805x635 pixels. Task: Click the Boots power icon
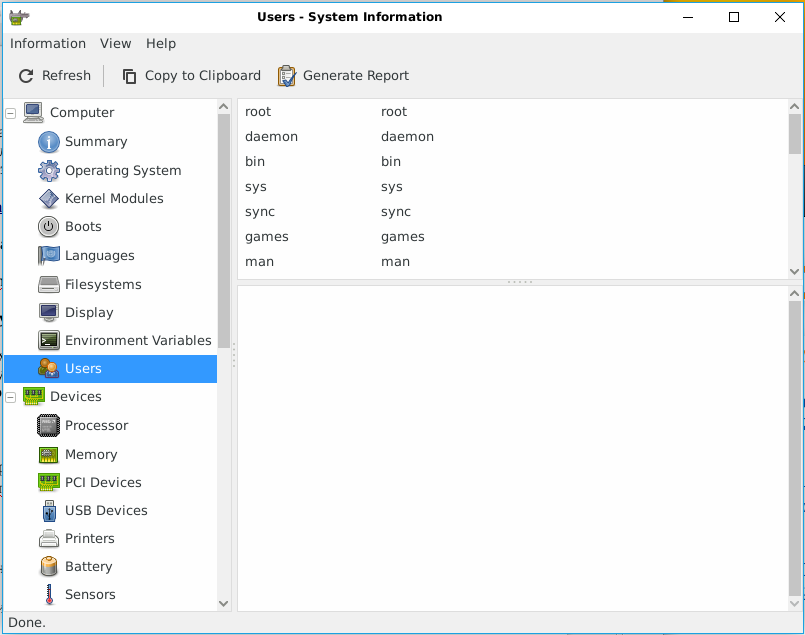[49, 226]
